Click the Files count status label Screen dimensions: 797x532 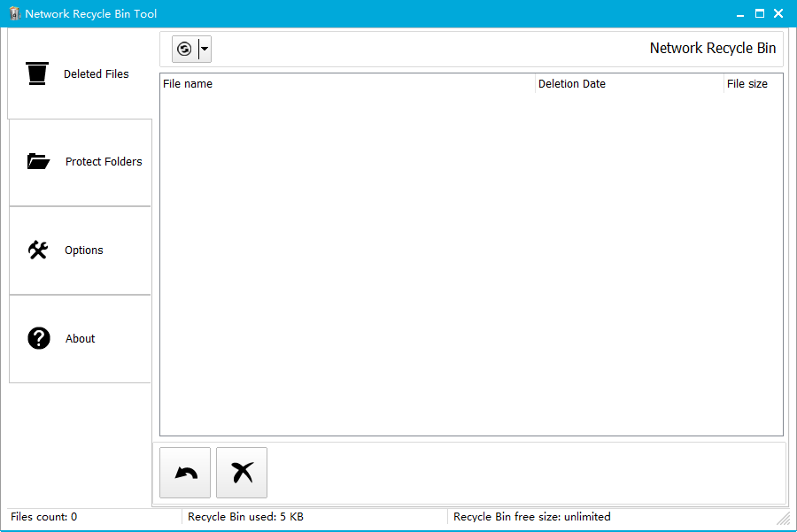[x=42, y=516]
